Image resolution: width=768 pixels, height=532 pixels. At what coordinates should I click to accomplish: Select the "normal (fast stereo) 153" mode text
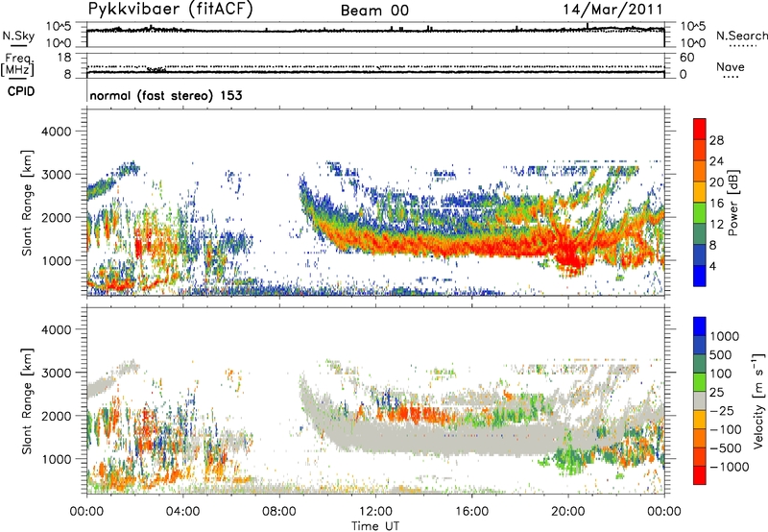[166, 95]
